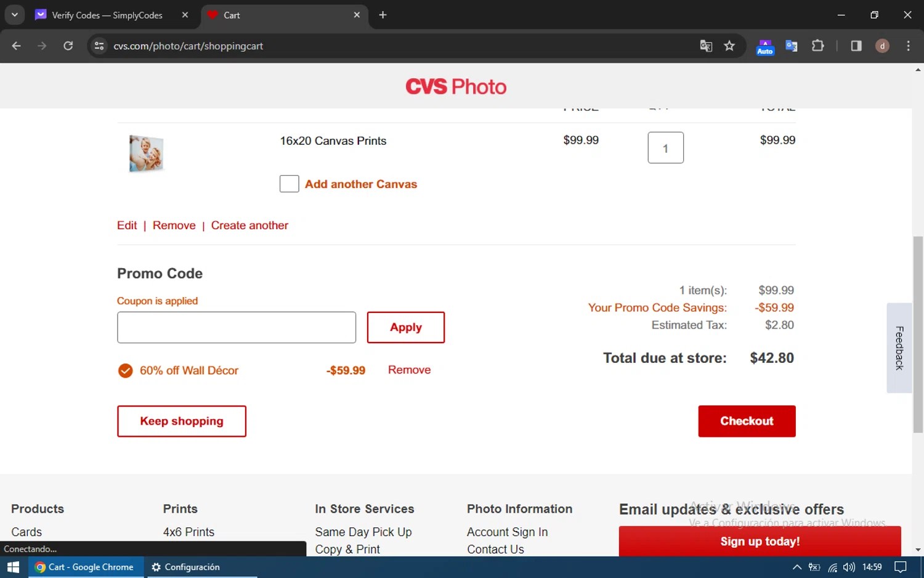Select Cart - Google Chrome taskbar item

point(86,567)
